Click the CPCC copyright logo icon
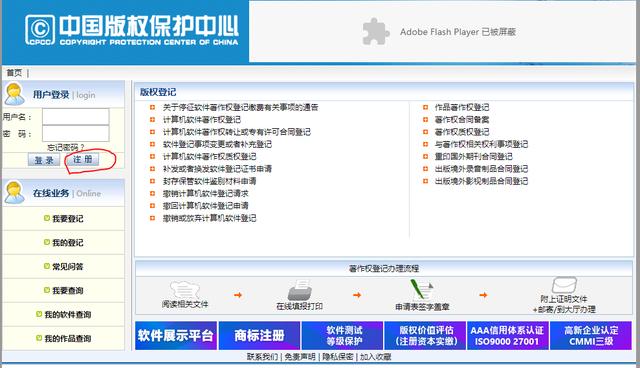Image resolution: width=640 pixels, height=368 pixels. [40, 29]
